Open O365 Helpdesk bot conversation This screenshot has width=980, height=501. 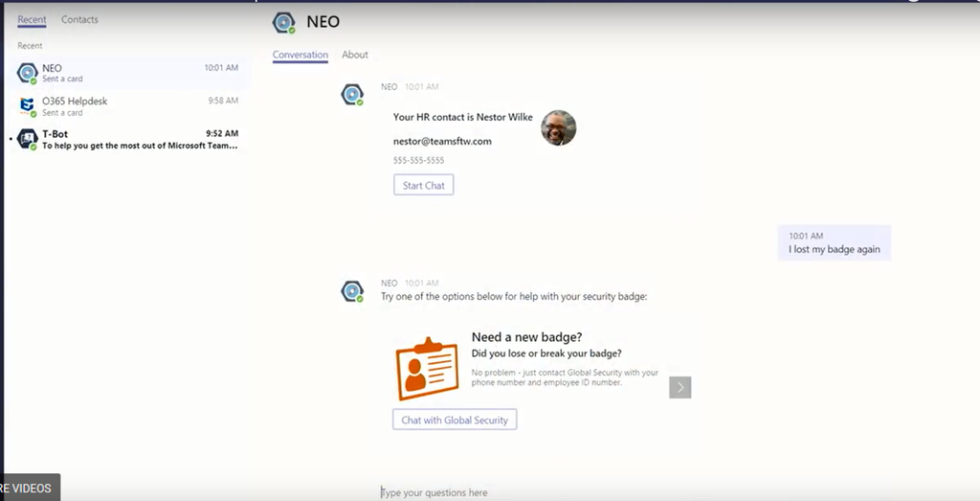click(x=127, y=106)
